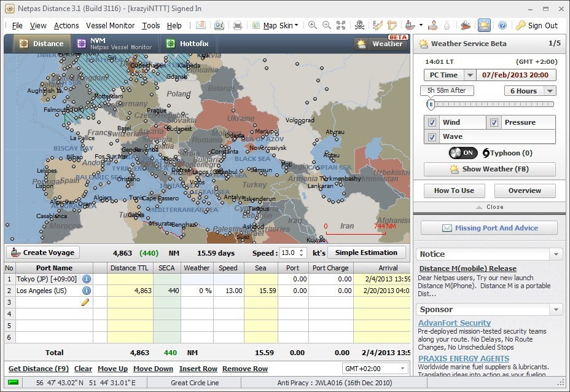This screenshot has width=570, height=392.
Task: Toggle the Pressure checkbox
Action: point(494,122)
